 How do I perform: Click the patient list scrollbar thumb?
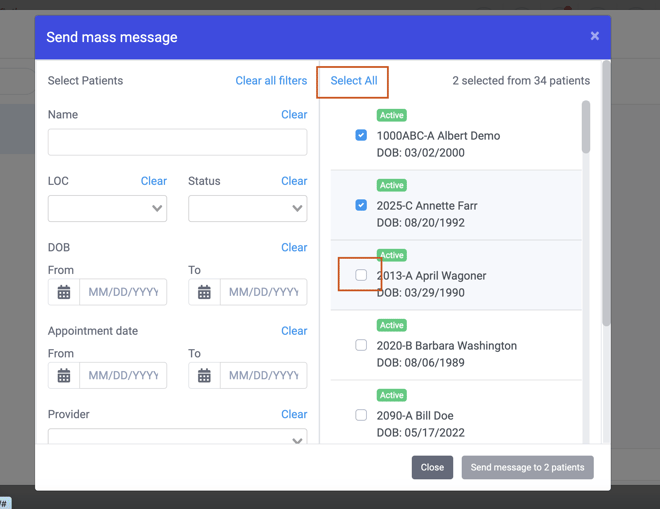click(x=585, y=127)
